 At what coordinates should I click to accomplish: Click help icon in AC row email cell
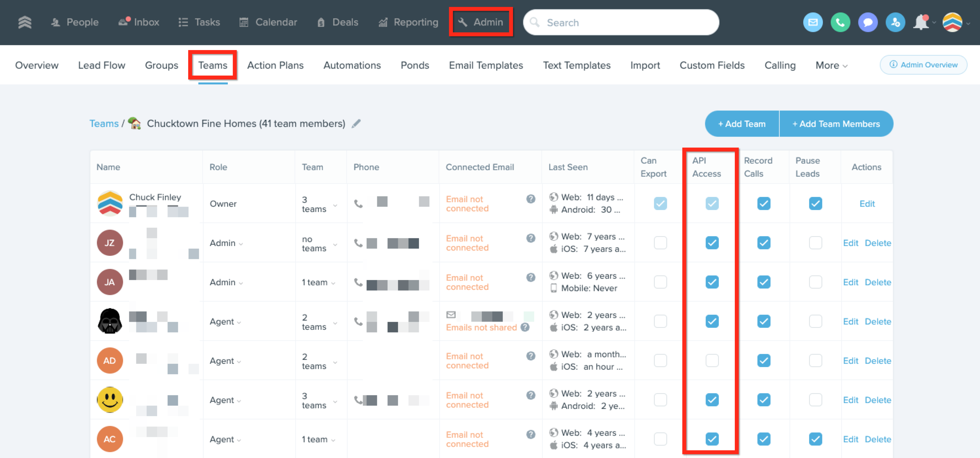tap(531, 434)
